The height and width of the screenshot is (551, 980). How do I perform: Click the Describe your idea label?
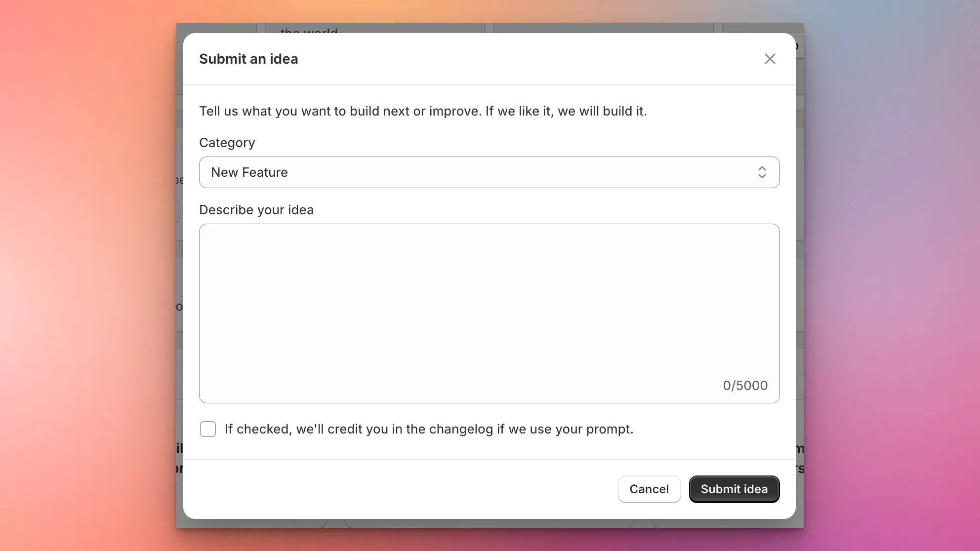256,209
